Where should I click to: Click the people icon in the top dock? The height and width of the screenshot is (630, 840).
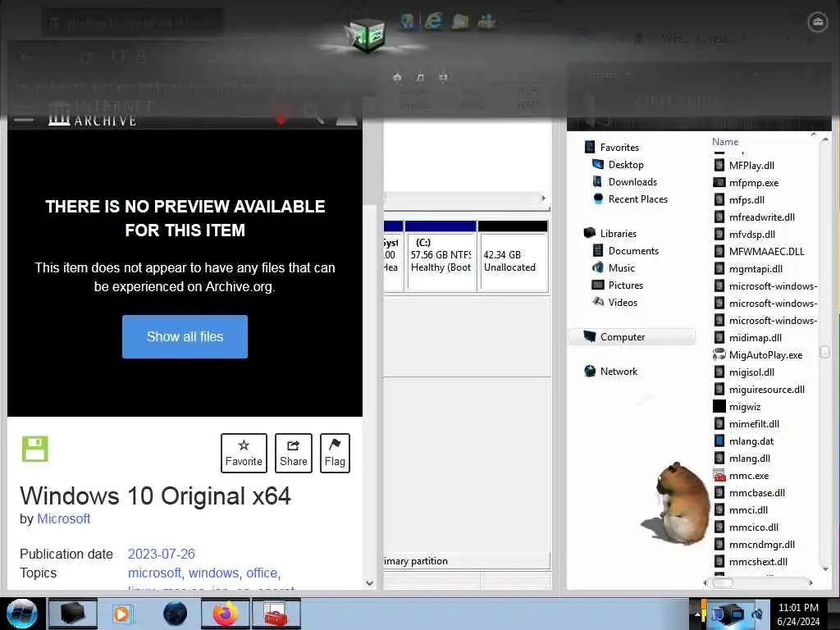click(x=487, y=21)
